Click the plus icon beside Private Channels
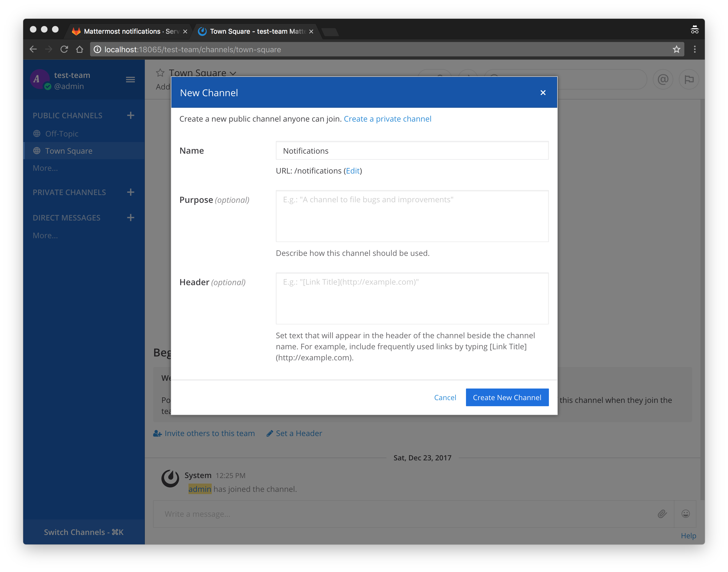Viewport: 728px width, 572px height. pyautogui.click(x=131, y=192)
